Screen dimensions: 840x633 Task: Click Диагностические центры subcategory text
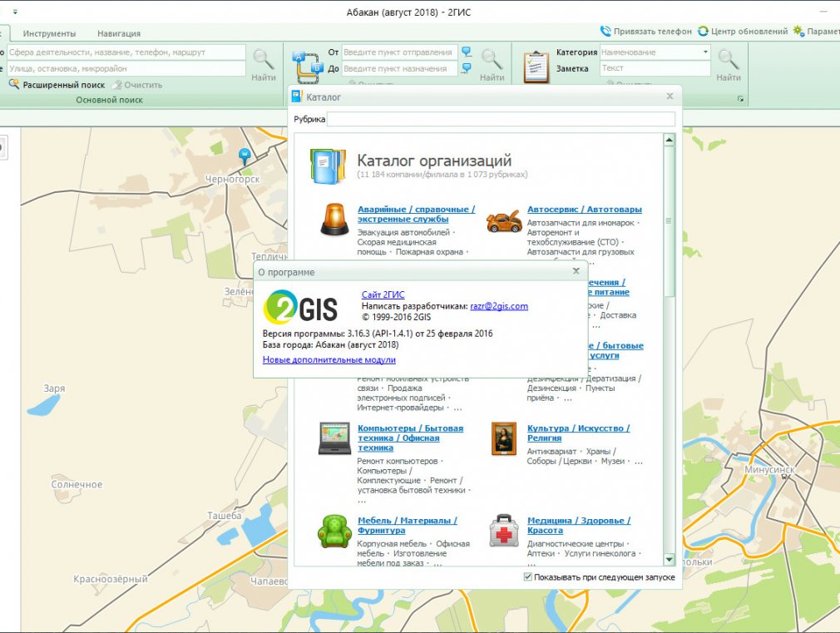click(x=576, y=543)
